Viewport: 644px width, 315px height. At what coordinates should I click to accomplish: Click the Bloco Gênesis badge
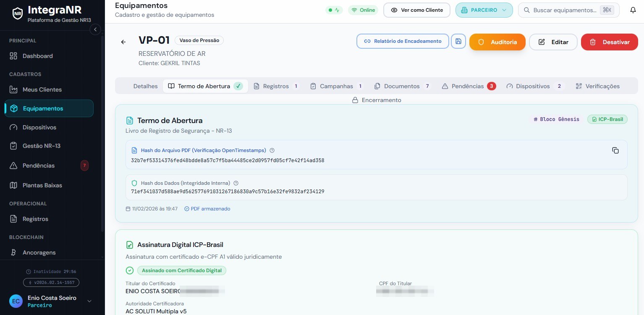coord(557,119)
